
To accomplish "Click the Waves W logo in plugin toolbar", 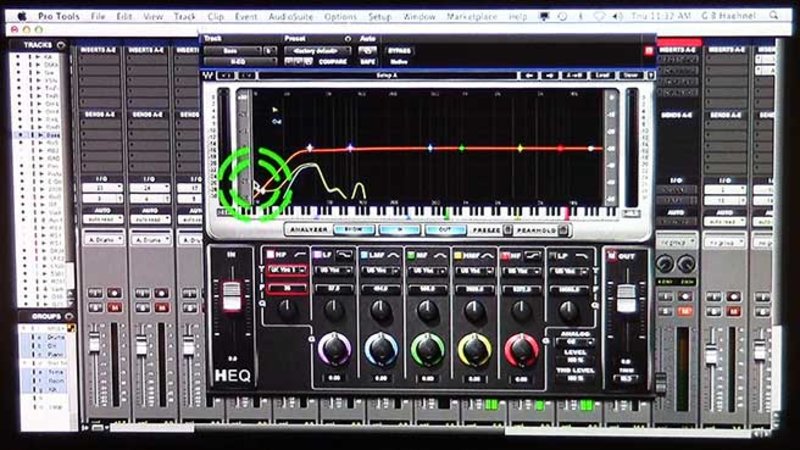I will 208,76.
